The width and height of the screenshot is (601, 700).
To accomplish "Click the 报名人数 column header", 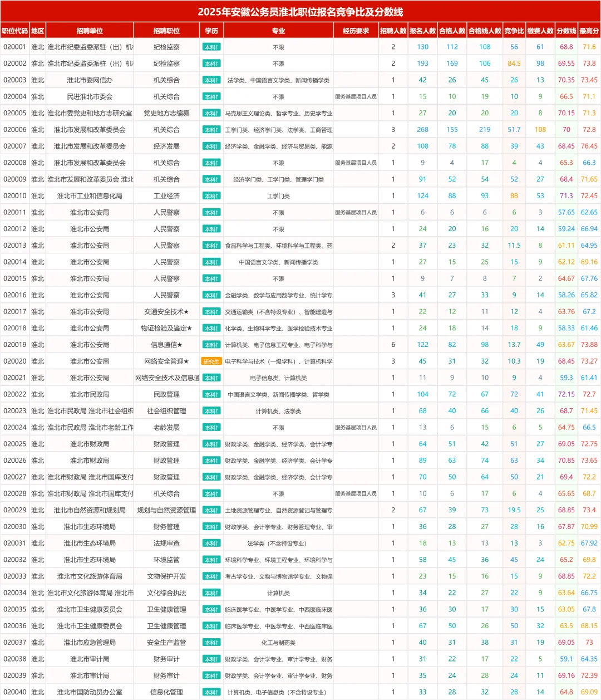I will [422, 31].
